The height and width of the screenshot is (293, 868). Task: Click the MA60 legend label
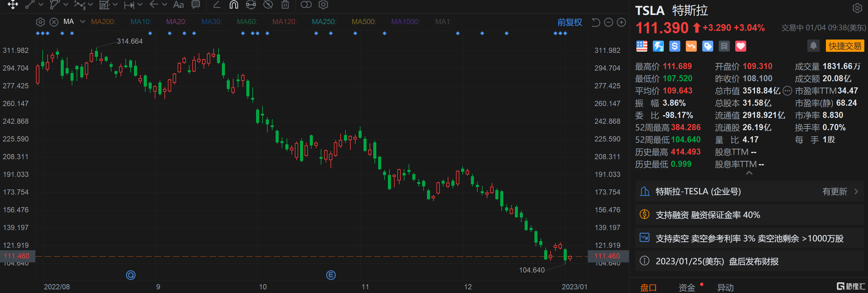[x=247, y=22]
